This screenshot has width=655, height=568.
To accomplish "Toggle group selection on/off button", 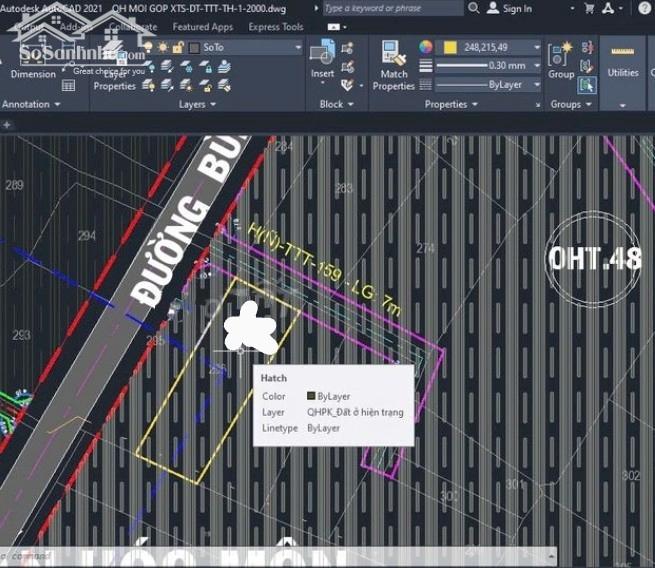I will 586,84.
